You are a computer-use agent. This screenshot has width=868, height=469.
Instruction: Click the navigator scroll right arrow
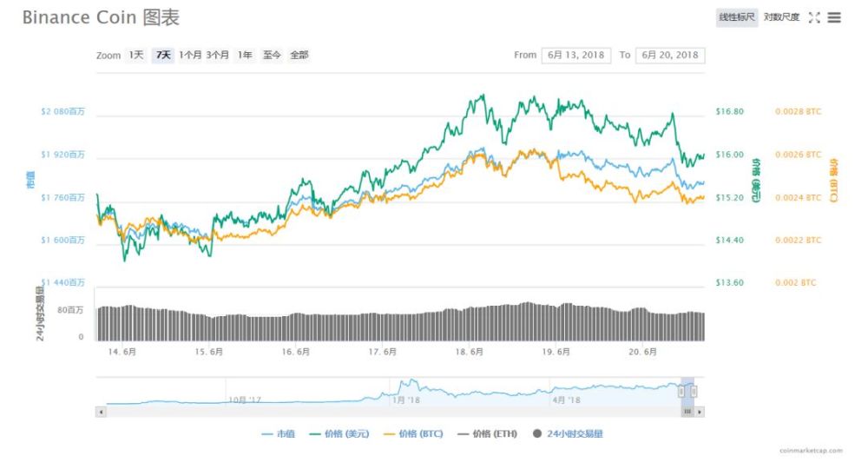pyautogui.click(x=700, y=411)
